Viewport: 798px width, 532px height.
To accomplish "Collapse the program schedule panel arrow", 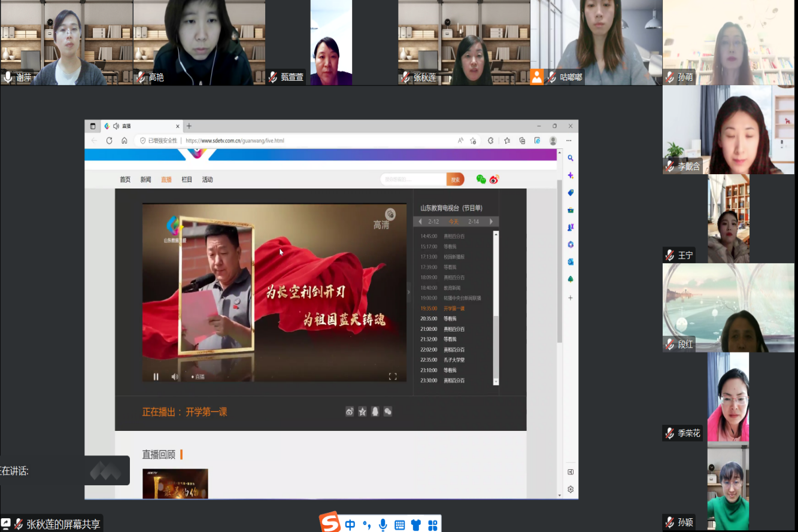I will point(409,292).
